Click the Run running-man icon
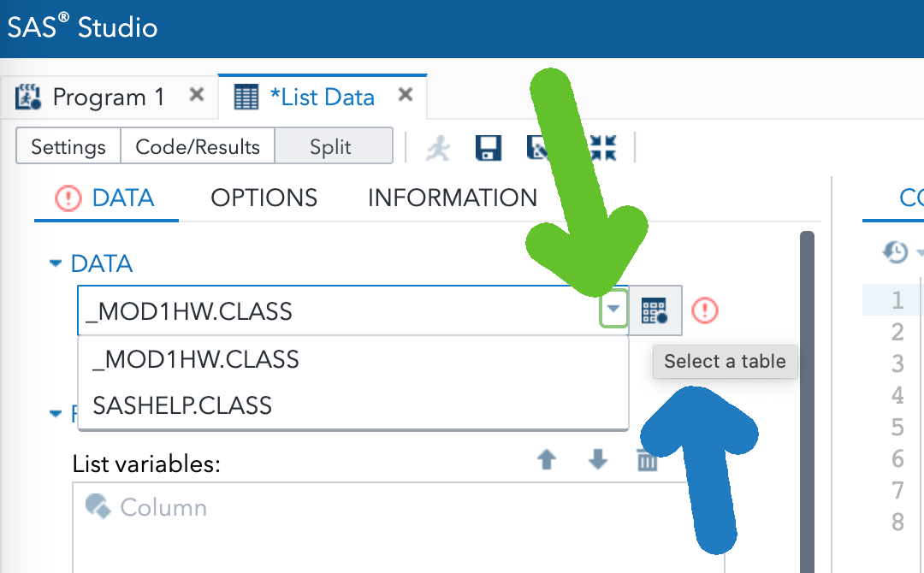Screen dimensions: 924x573 tap(439, 148)
